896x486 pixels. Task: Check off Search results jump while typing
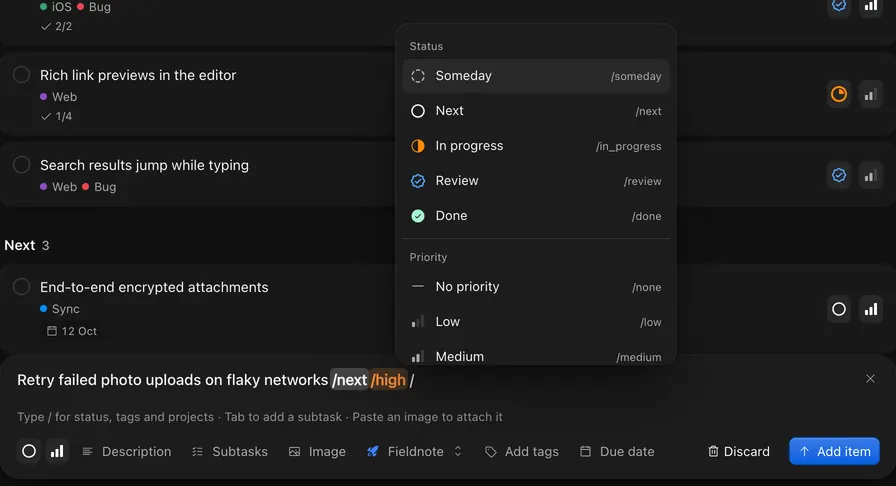(x=22, y=165)
